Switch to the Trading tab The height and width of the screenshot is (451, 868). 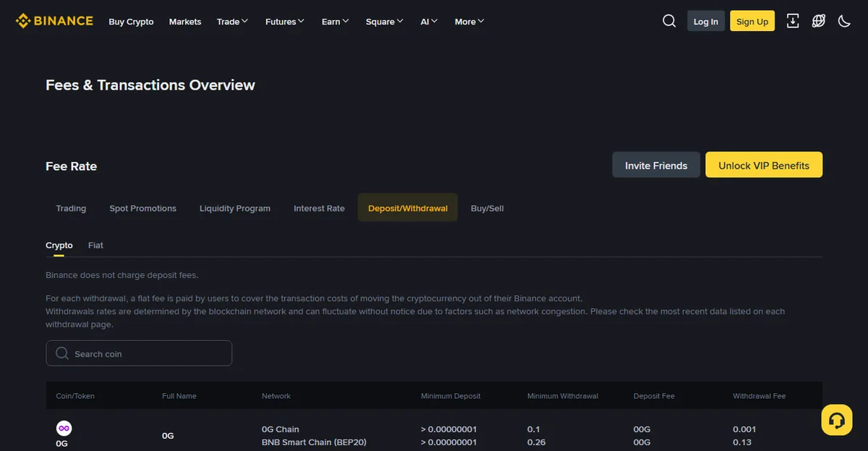click(71, 208)
